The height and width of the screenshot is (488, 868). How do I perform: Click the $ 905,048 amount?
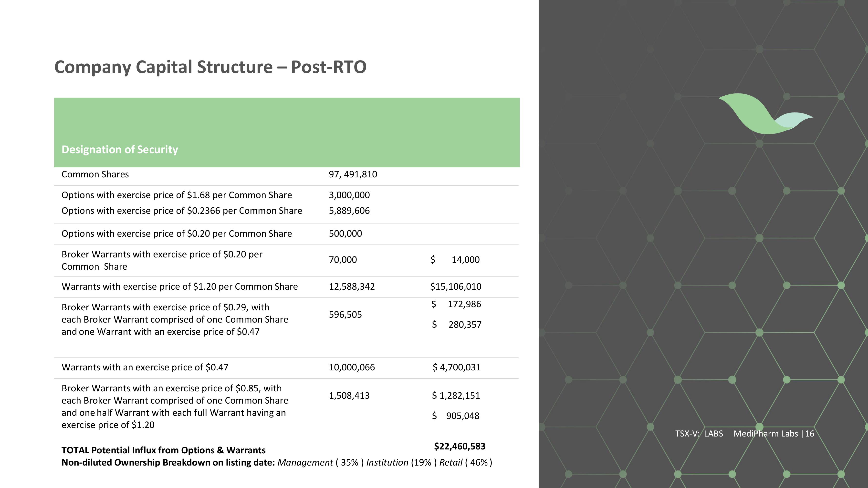[456, 416]
